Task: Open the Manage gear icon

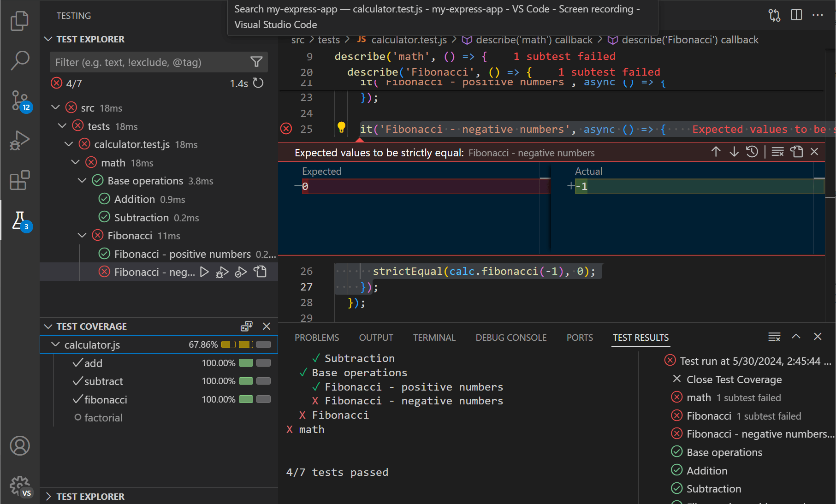Action: [19, 486]
